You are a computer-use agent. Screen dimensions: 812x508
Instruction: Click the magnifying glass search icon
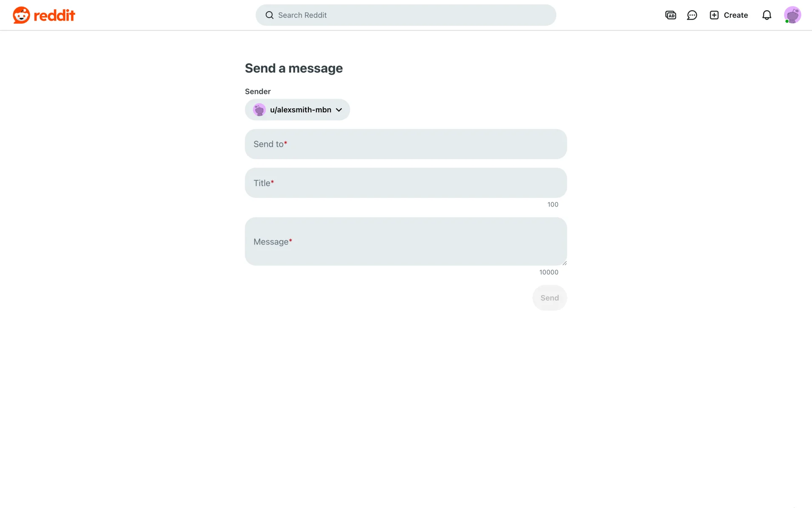pos(269,15)
